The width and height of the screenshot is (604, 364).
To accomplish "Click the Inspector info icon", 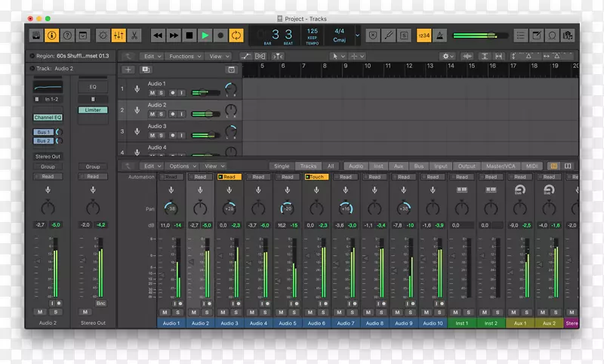I will 53,35.
